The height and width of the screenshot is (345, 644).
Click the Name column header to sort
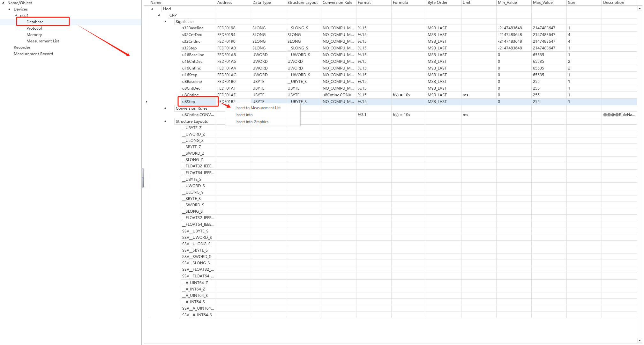[156, 3]
